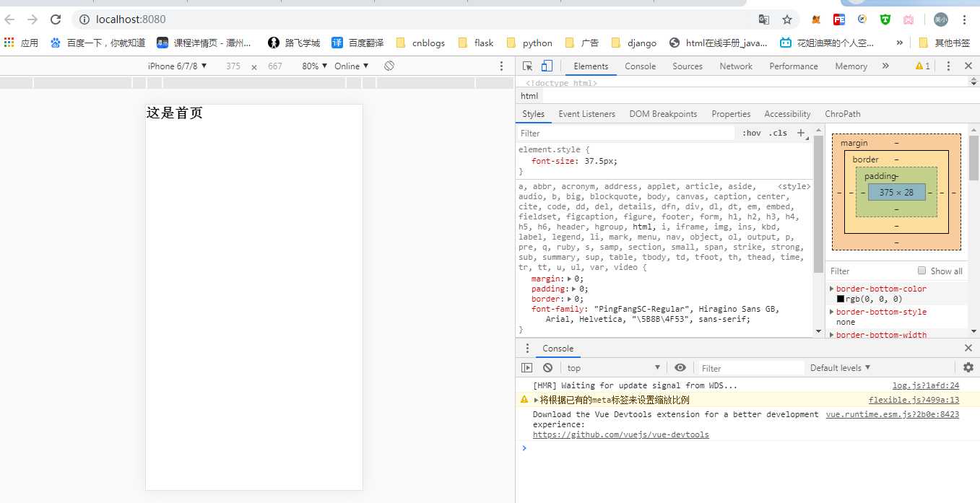
Task: Select the Event Listeners subtab
Action: click(586, 114)
